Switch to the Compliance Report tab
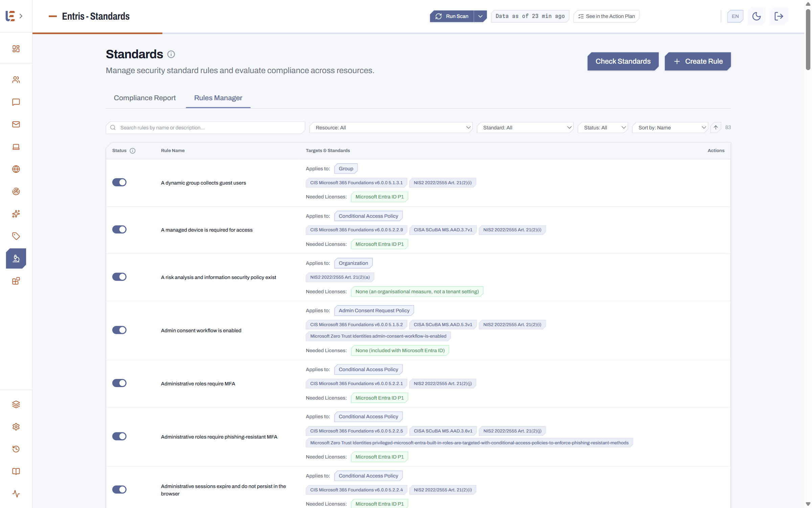 click(145, 98)
